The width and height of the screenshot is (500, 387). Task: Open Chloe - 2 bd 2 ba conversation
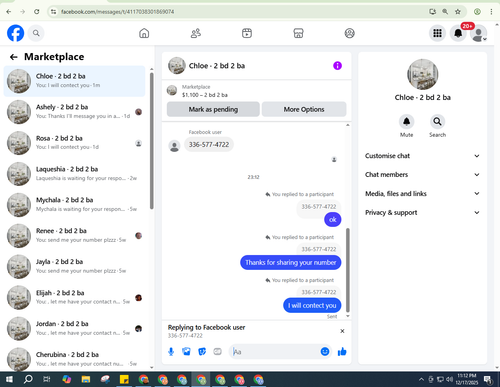tap(74, 81)
